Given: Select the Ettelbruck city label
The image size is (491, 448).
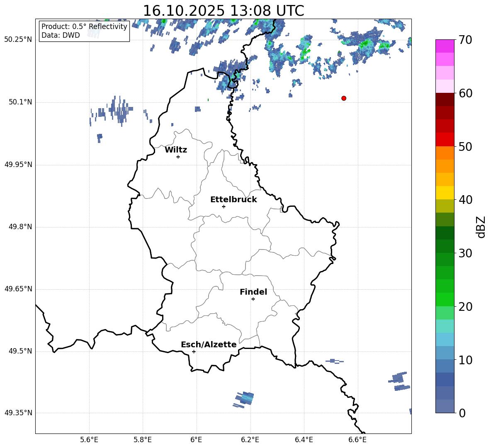Looking at the screenshot, I should tap(233, 200).
